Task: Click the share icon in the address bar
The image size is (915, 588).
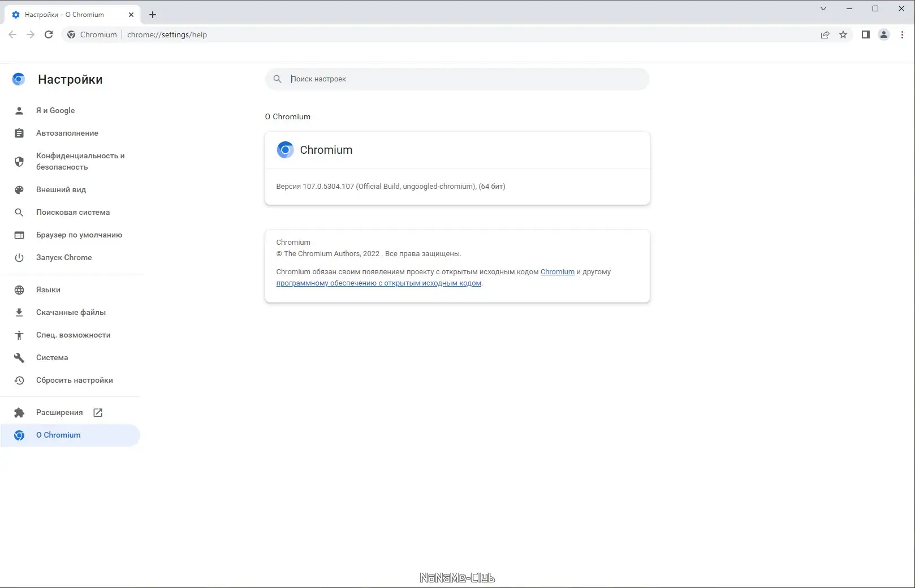Action: [825, 34]
